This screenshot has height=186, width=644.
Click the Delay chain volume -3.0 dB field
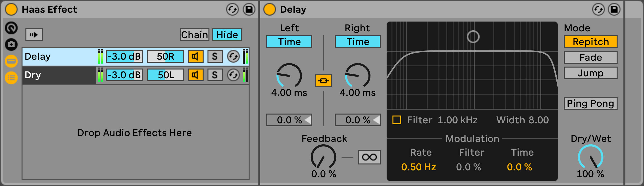pyautogui.click(x=124, y=57)
